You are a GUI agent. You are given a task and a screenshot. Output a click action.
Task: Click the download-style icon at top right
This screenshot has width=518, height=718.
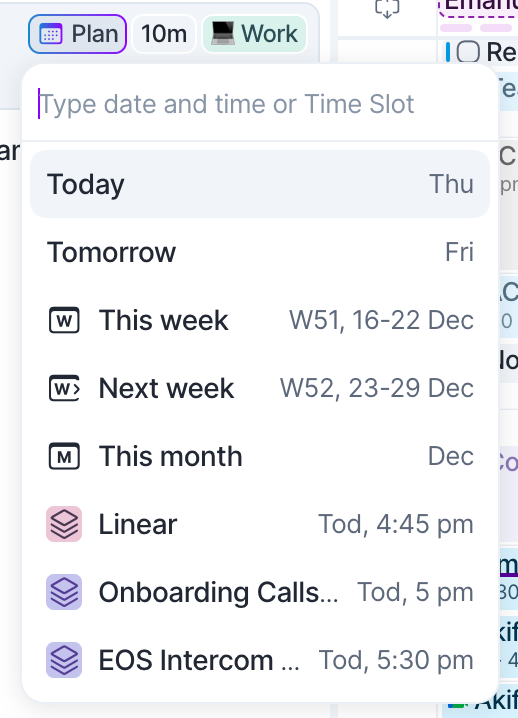[x=387, y=8]
